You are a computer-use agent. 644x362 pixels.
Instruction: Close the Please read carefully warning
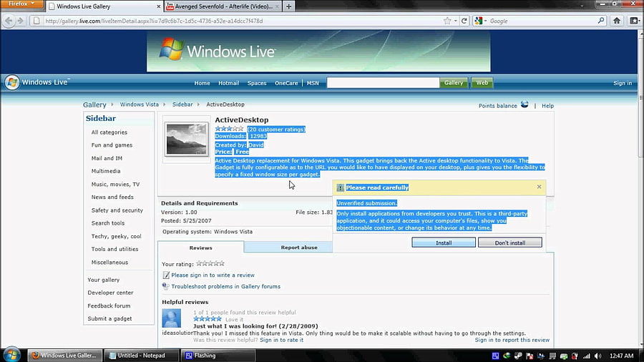(539, 187)
